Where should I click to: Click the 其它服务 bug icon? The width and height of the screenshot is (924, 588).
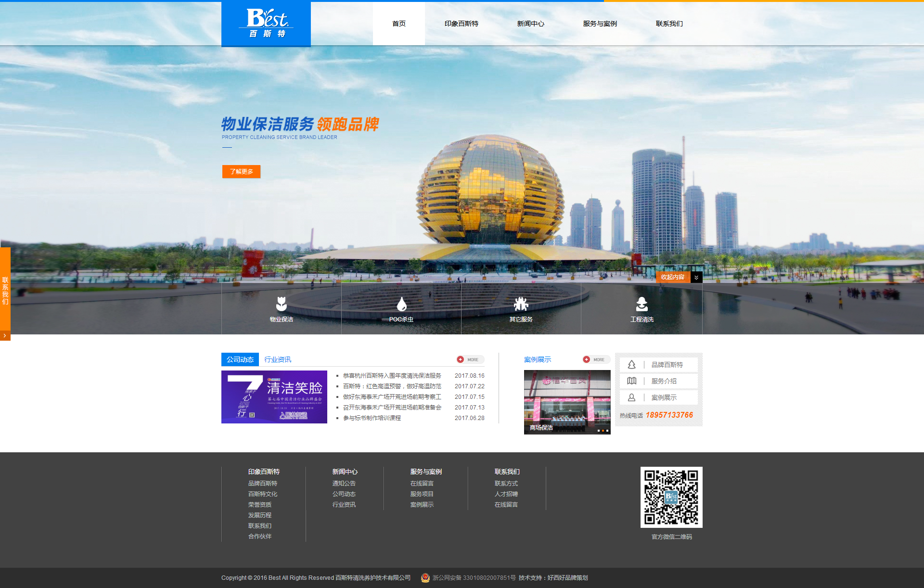pyautogui.click(x=521, y=304)
